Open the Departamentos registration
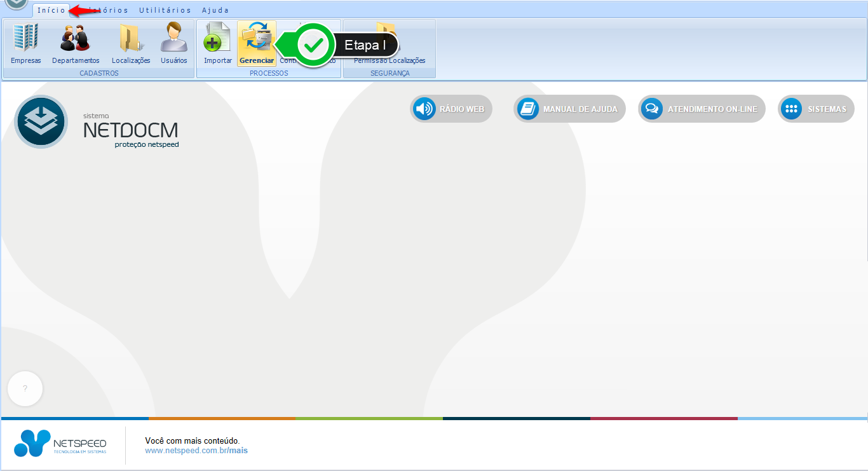Image resolution: width=868 pixels, height=471 pixels. [76, 44]
